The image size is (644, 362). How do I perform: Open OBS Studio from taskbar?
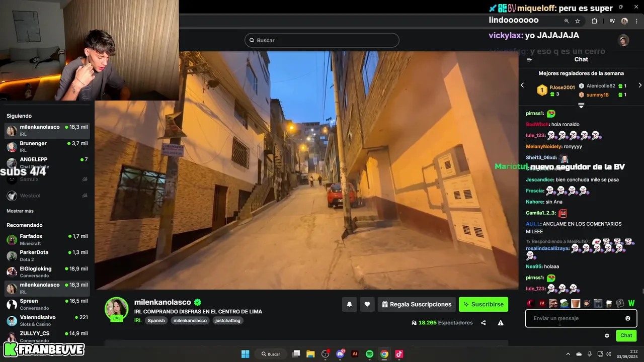[326, 354]
